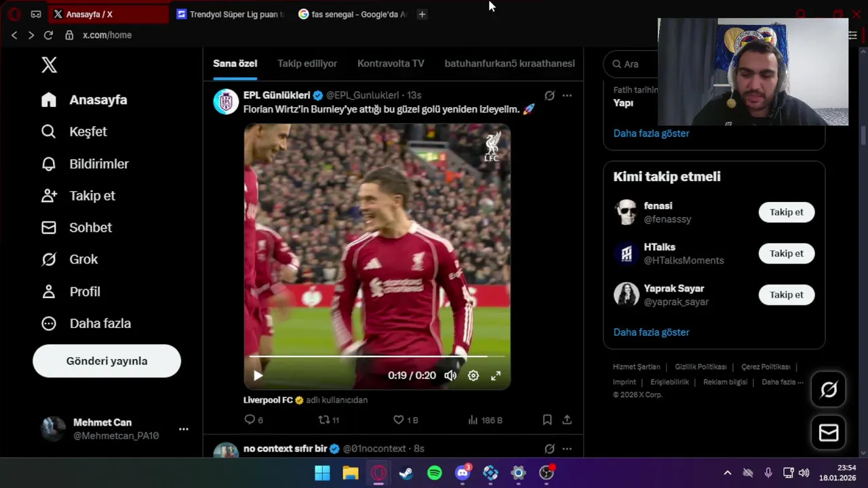The height and width of the screenshot is (488, 868).
Task: Open Çerez Politikası link
Action: tap(766, 367)
